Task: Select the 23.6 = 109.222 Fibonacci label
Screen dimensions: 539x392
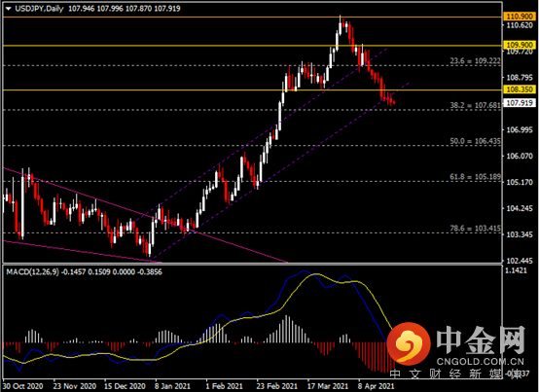Action: pos(475,61)
